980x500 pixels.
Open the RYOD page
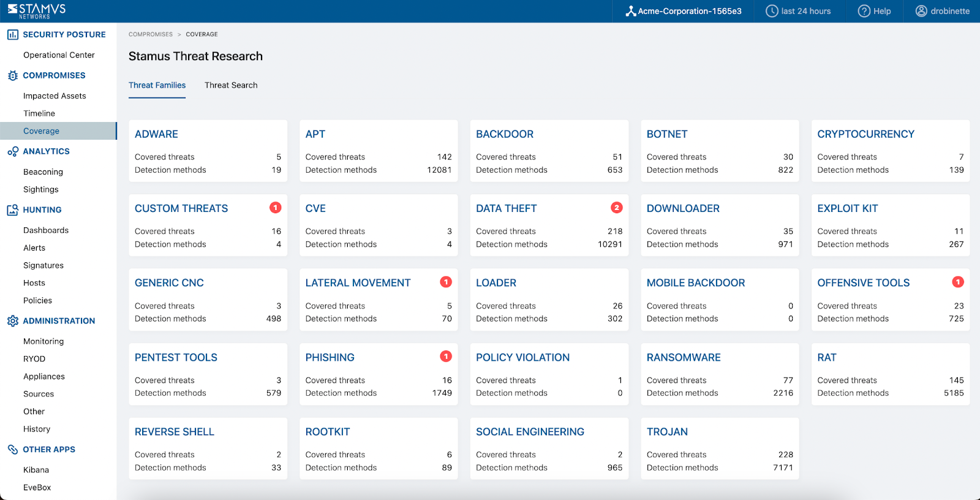pos(34,359)
